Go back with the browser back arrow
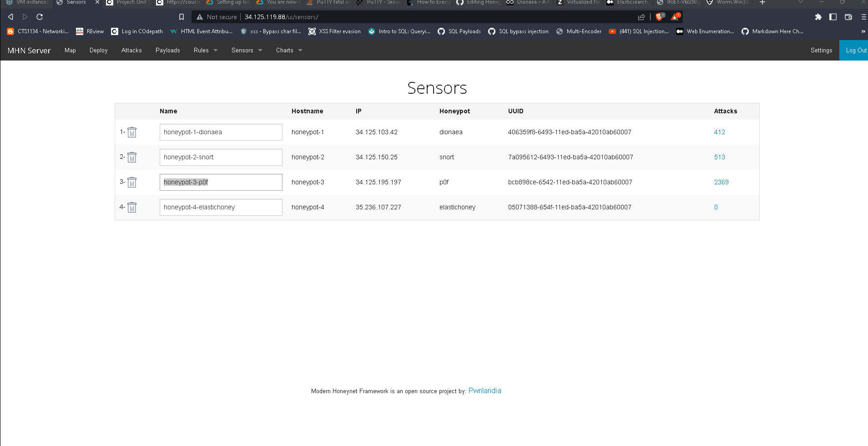The width and height of the screenshot is (868, 446). click(x=10, y=17)
